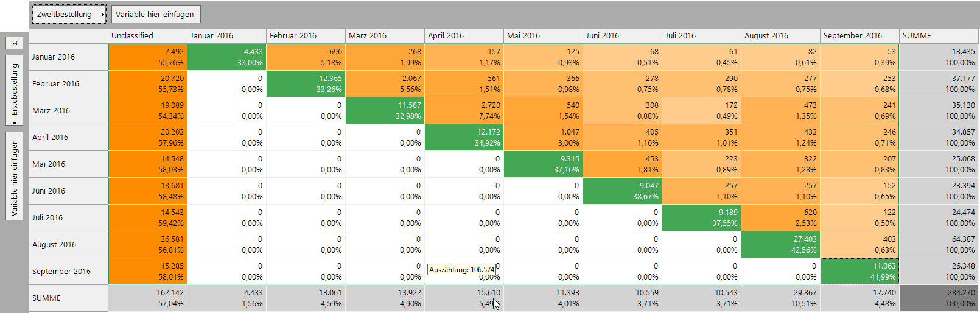
Task: Click the Unclassified cell 19.089 / 54,34%
Action: pos(148,110)
